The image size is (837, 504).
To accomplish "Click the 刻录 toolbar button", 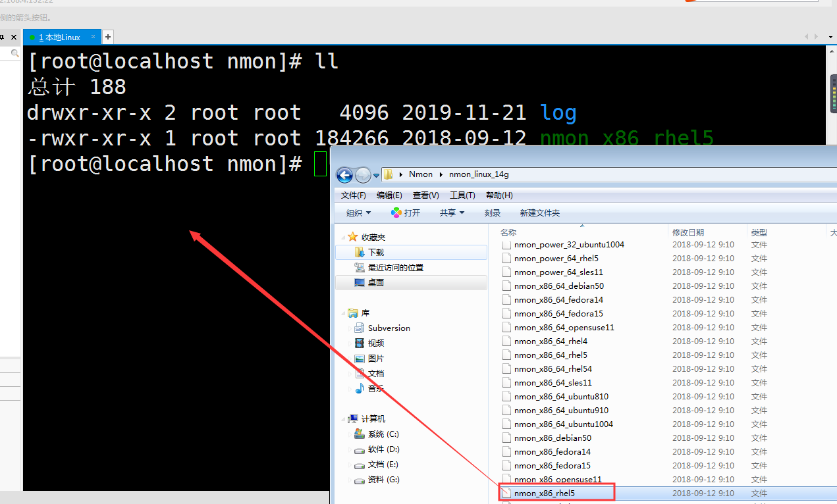I will pyautogui.click(x=493, y=213).
